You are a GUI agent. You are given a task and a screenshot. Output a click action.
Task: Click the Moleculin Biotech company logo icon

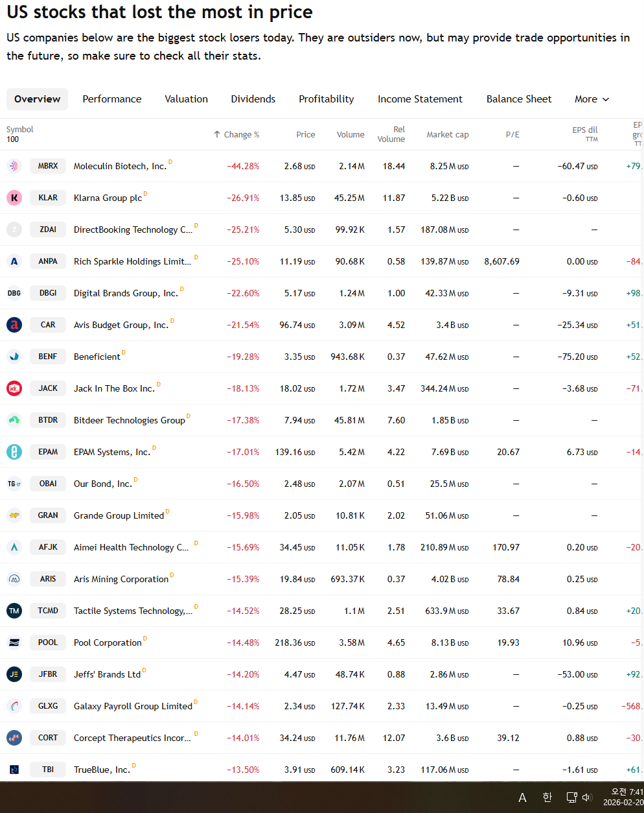(14, 166)
